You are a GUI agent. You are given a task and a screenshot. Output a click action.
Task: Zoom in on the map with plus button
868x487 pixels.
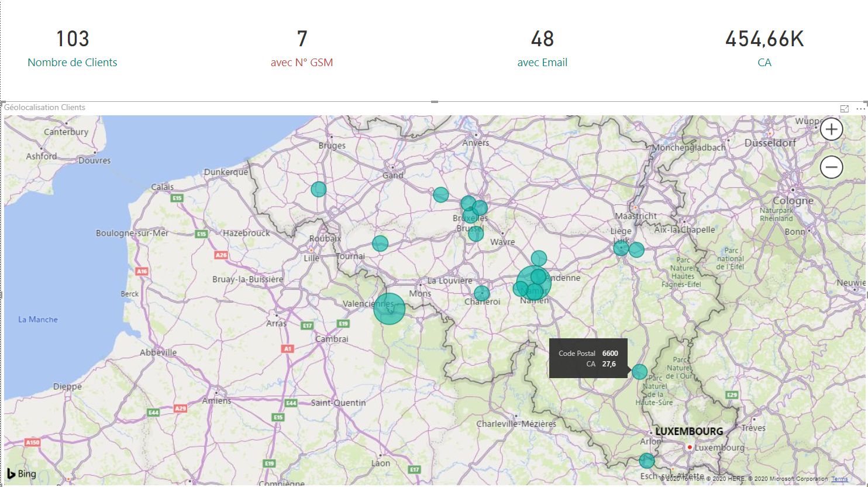coord(831,129)
